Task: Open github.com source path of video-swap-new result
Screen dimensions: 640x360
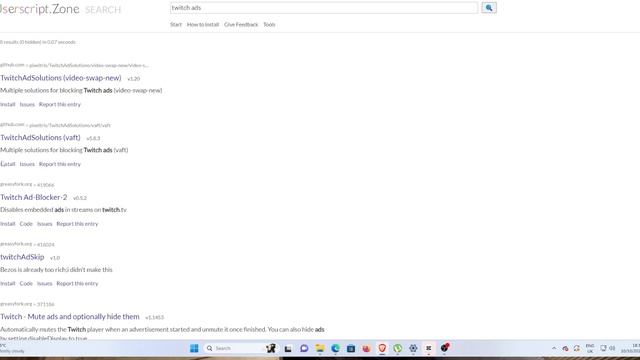Action: (74, 65)
